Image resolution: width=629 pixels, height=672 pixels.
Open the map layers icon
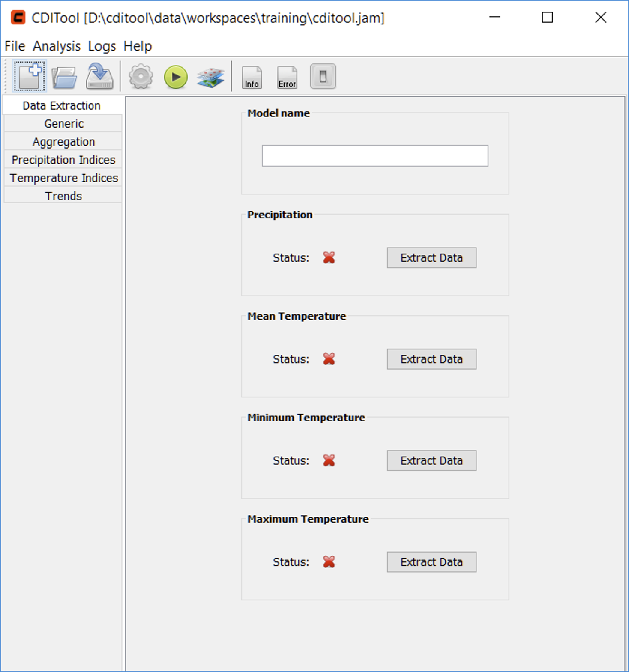(210, 78)
